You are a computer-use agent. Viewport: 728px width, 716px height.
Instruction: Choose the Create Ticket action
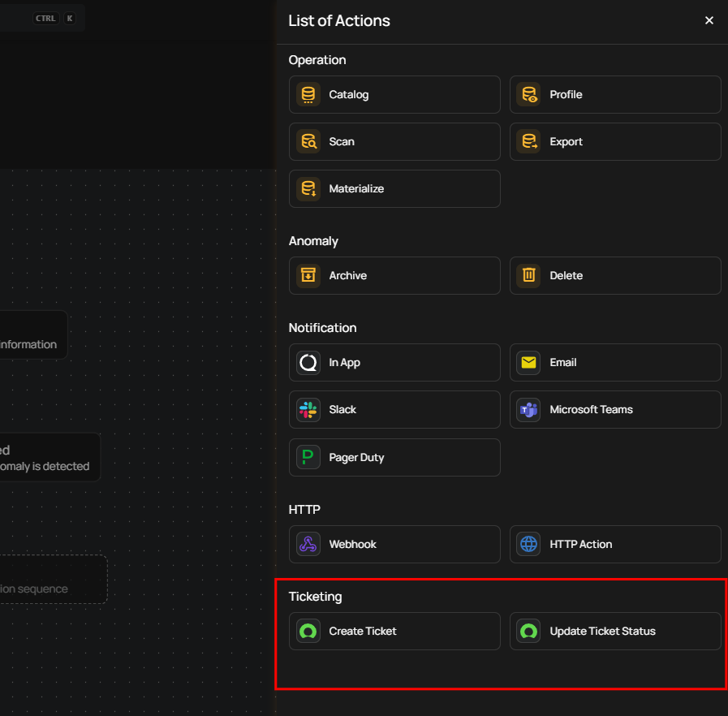394,632
